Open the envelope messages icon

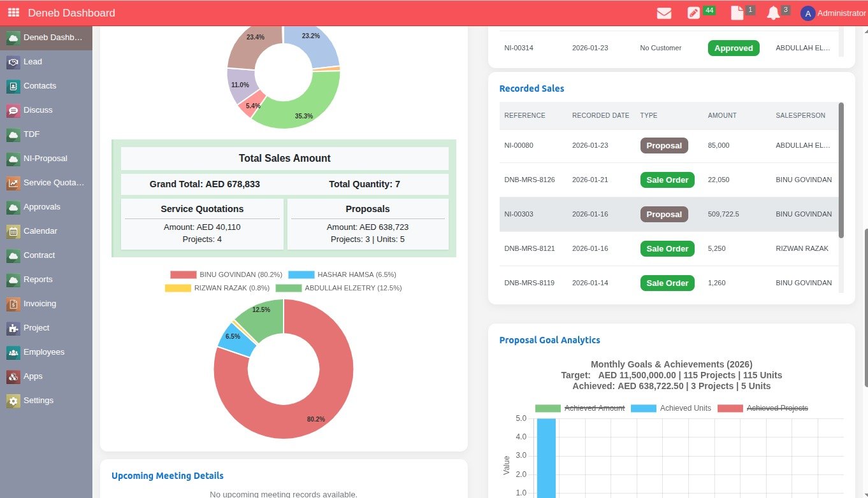pyautogui.click(x=664, y=13)
